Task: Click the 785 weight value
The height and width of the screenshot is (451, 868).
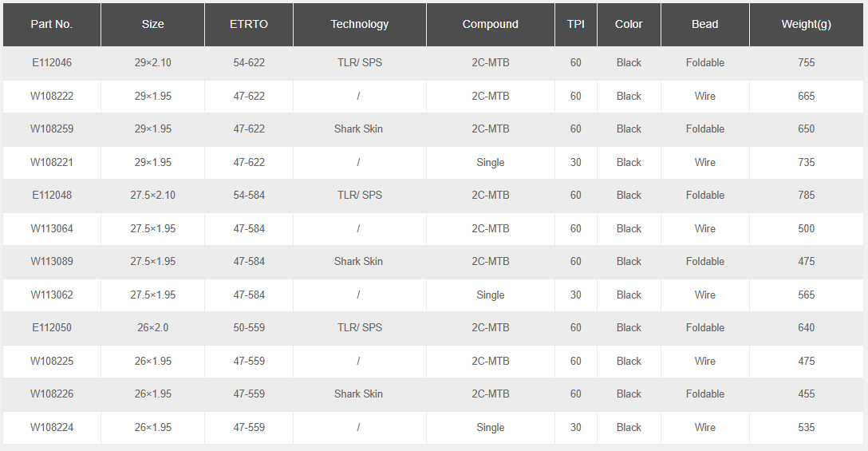Action: (x=806, y=195)
